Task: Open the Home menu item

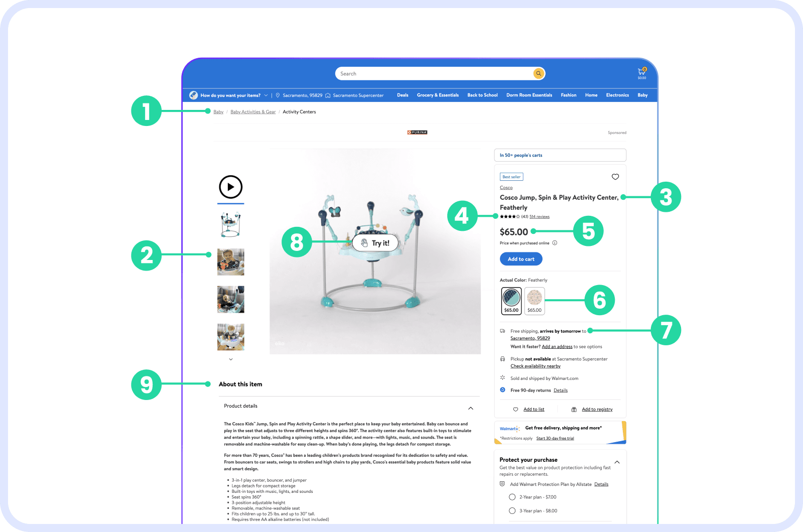Action: [591, 95]
